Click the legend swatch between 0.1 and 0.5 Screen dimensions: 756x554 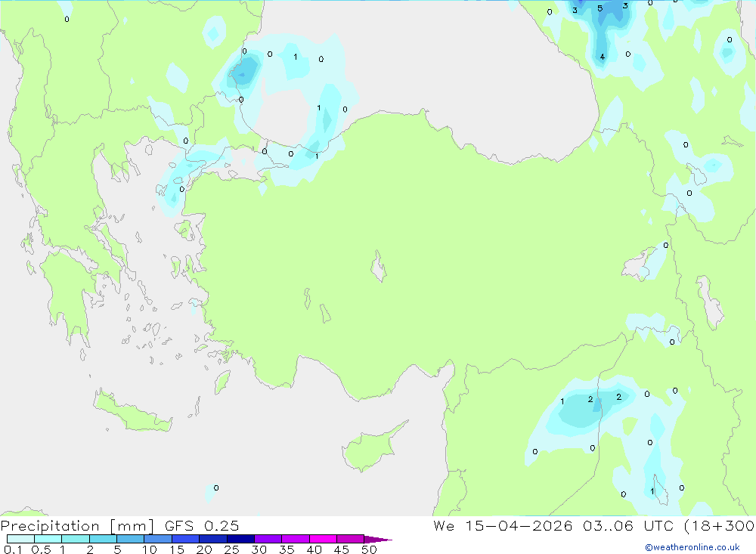point(20,539)
